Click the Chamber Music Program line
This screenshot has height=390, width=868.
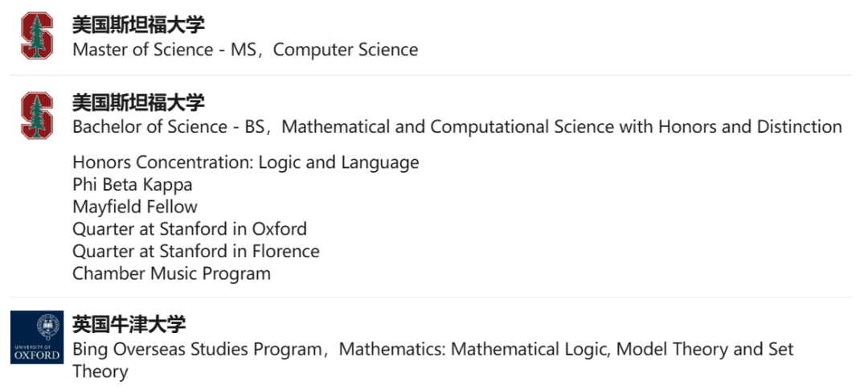[172, 273]
